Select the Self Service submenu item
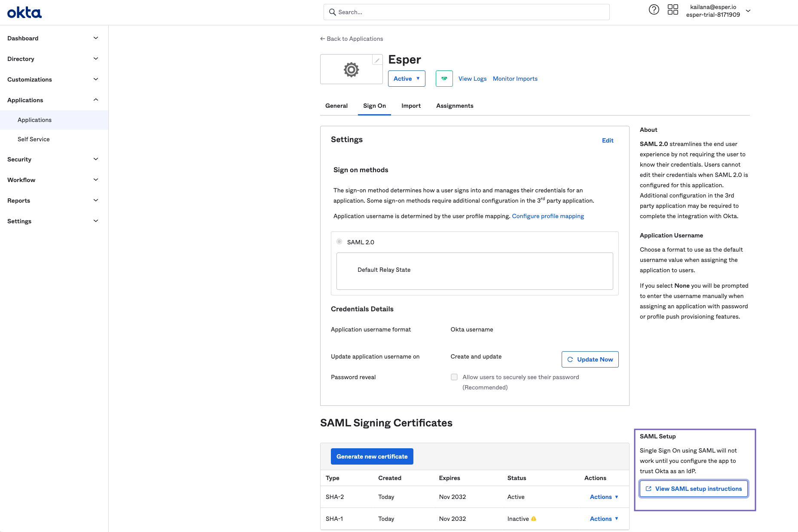Image resolution: width=798 pixels, height=532 pixels. (x=54, y=139)
